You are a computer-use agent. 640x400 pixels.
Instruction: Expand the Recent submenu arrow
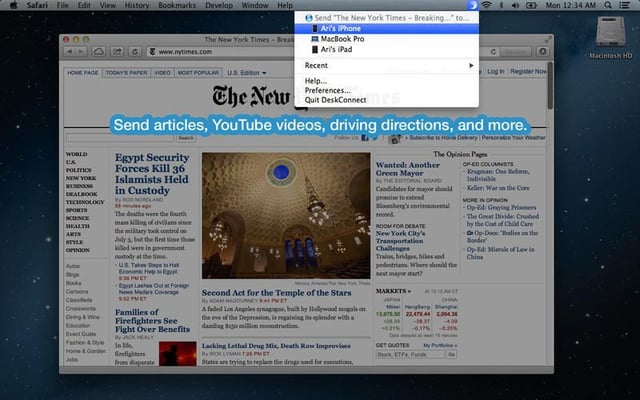(x=471, y=65)
